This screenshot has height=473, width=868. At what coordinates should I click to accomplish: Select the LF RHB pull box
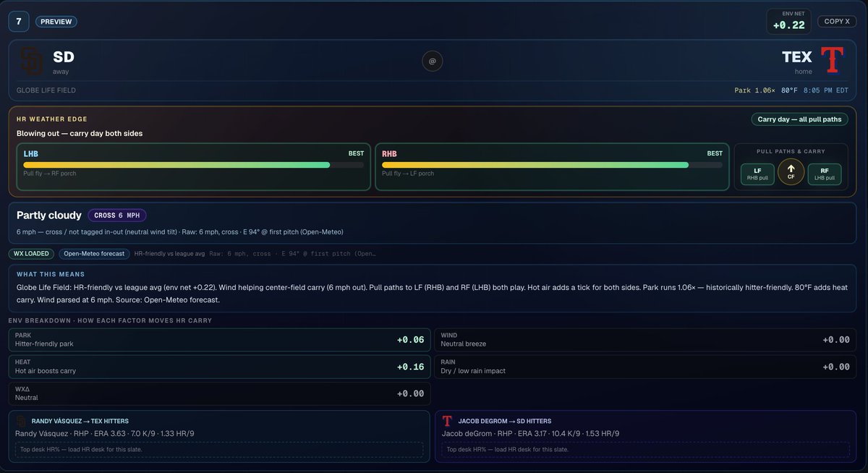click(x=757, y=174)
